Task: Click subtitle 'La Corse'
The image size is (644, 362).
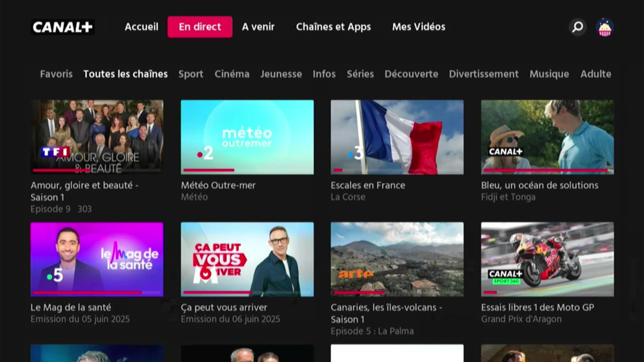Action: point(348,197)
